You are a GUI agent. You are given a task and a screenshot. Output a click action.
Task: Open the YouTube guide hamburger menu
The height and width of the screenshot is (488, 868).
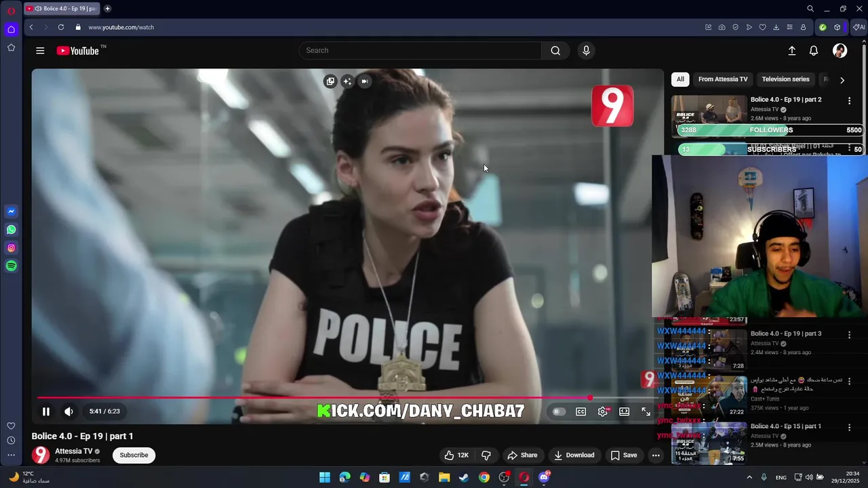pyautogui.click(x=40, y=51)
